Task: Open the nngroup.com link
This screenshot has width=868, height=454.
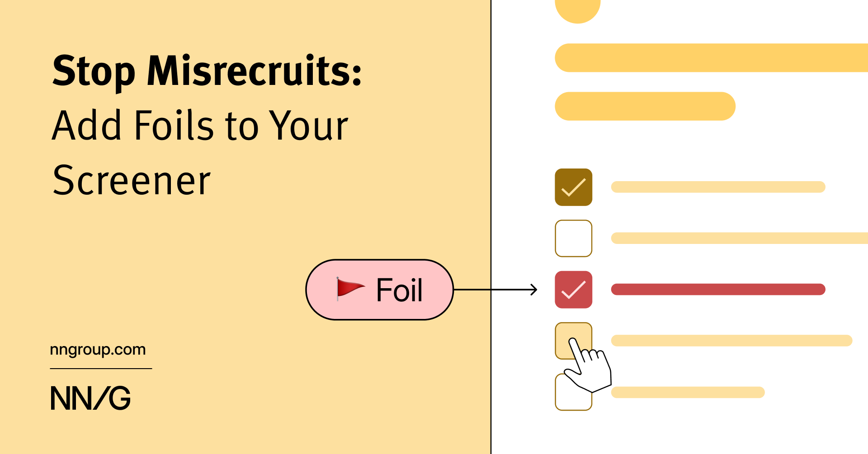Action: (x=98, y=350)
